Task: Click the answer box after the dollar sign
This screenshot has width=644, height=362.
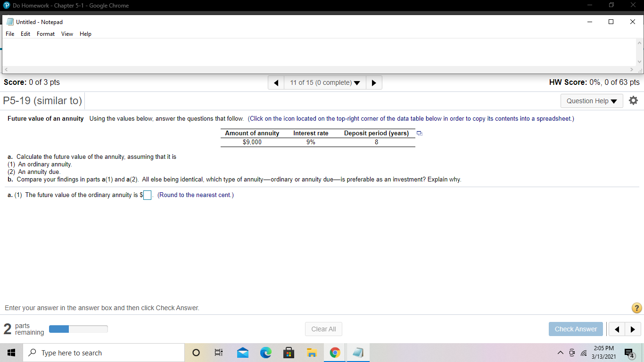Action: [147, 195]
